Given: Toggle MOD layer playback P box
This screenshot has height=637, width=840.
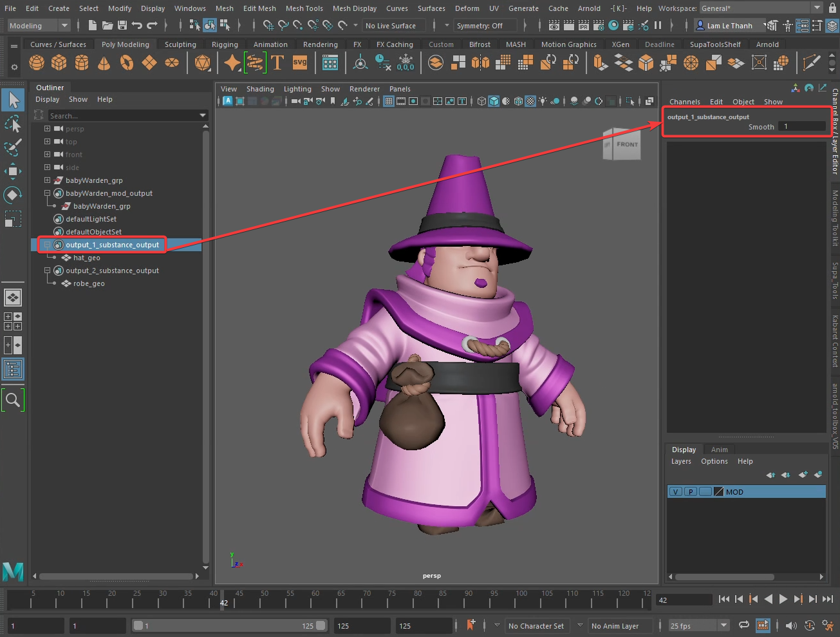Looking at the screenshot, I should coord(690,491).
